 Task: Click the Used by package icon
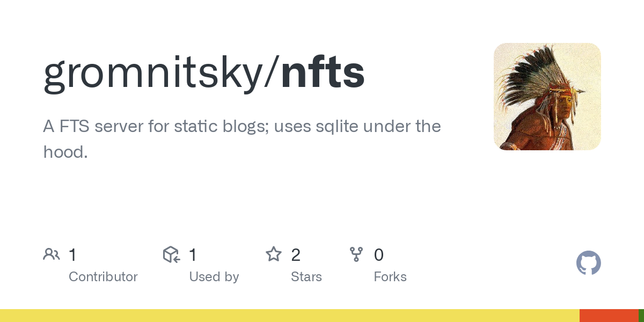click(x=171, y=254)
